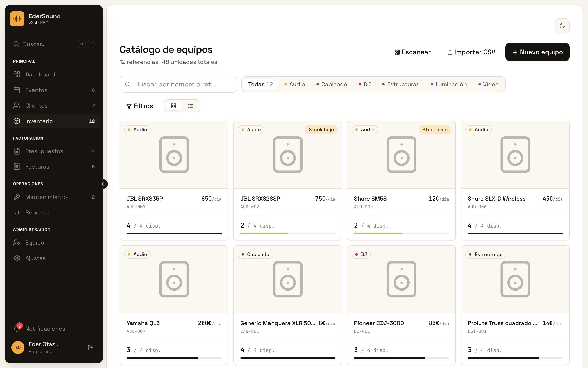Image resolution: width=588 pixels, height=368 pixels.
Task: Click the Dashboard grid icon
Action: 17,74
